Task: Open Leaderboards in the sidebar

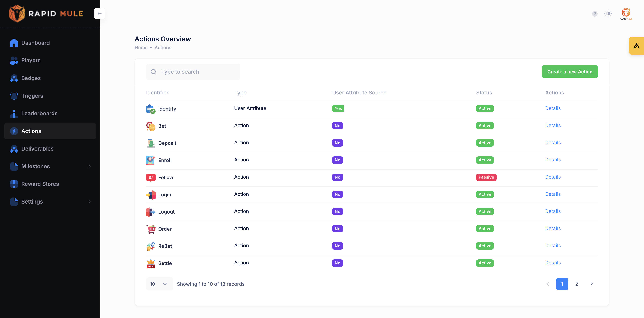Action: tap(39, 113)
